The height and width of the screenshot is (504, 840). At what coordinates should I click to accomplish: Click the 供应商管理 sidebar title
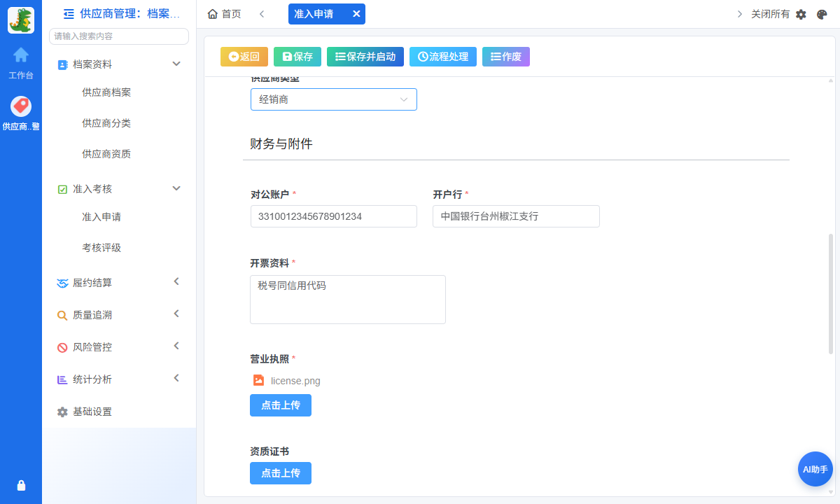coord(129,13)
